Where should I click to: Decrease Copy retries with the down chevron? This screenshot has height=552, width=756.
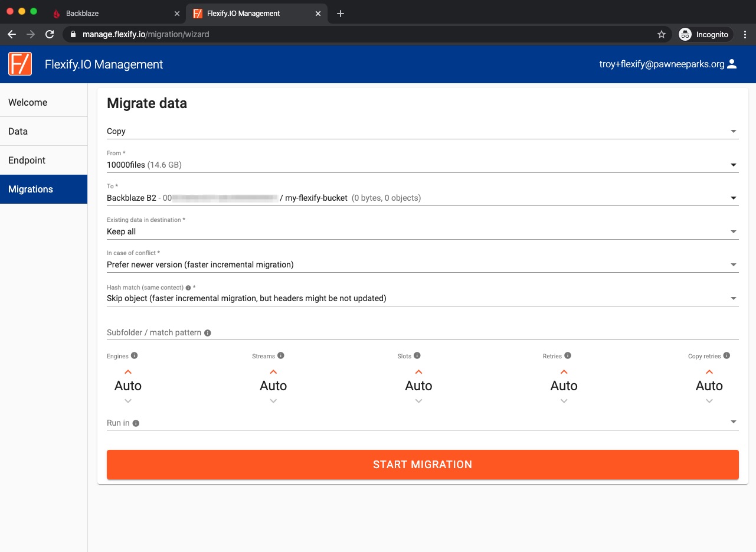pos(709,401)
